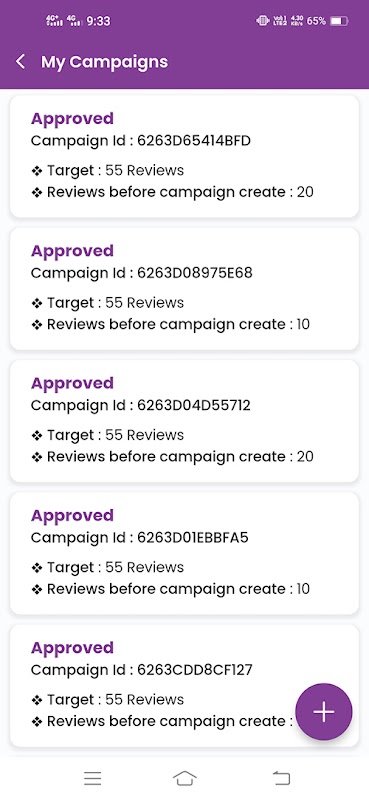Tap the My Campaigns header title

click(104, 62)
